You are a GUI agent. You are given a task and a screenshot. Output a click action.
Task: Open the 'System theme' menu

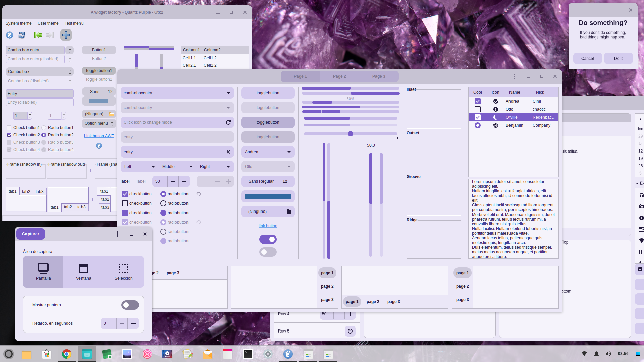coord(18,23)
